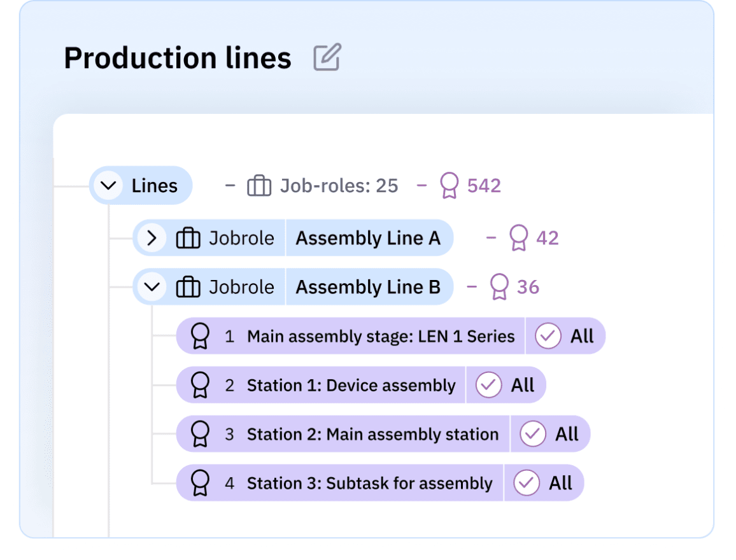This screenshot has width=736, height=560.
Task: Open the Assembly Line B label
Action: [x=368, y=287]
